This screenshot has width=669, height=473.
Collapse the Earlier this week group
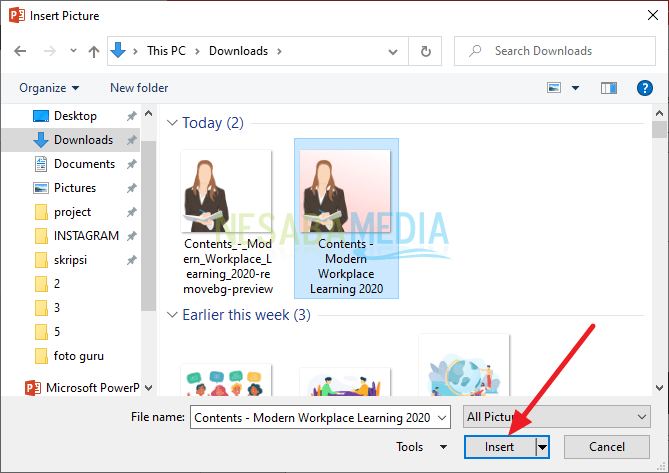tap(172, 315)
